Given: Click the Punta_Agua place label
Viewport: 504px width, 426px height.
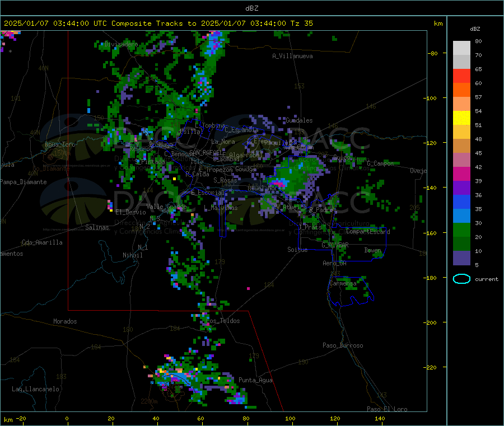Looking at the screenshot, I should (255, 380).
